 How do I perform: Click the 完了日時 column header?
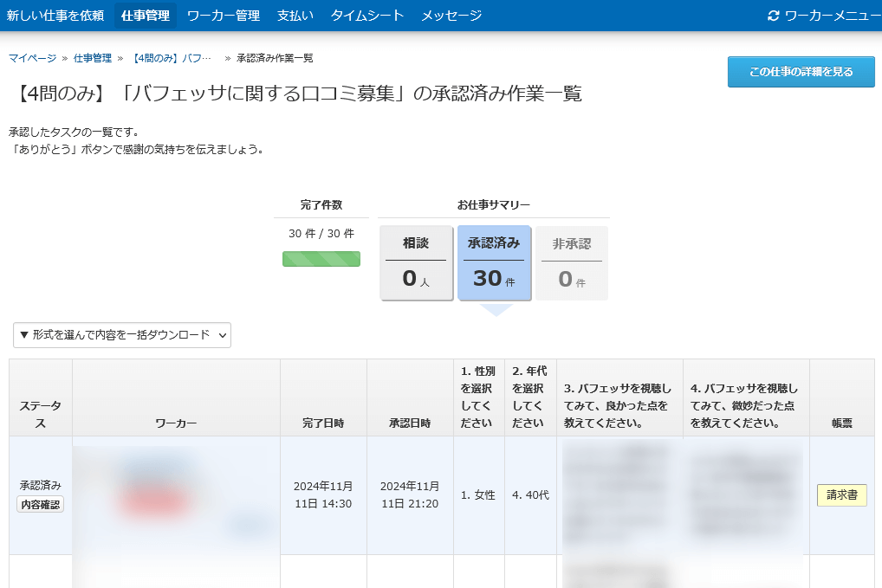(x=323, y=398)
